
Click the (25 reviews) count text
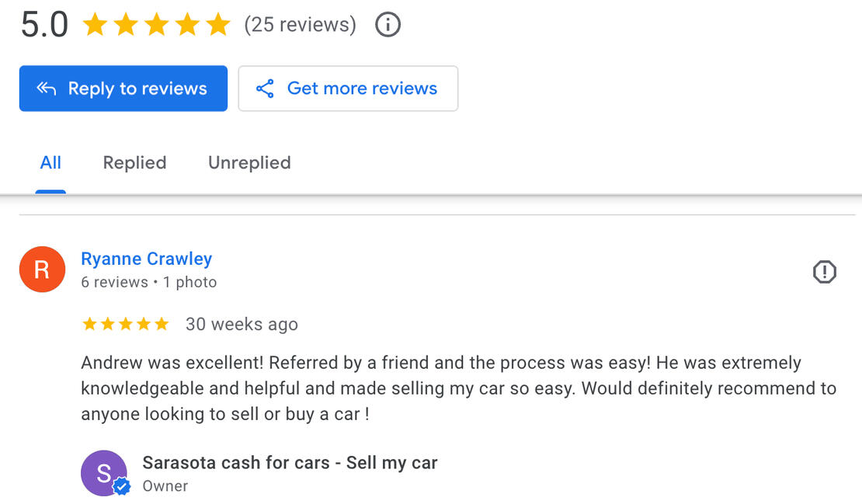pyautogui.click(x=300, y=25)
